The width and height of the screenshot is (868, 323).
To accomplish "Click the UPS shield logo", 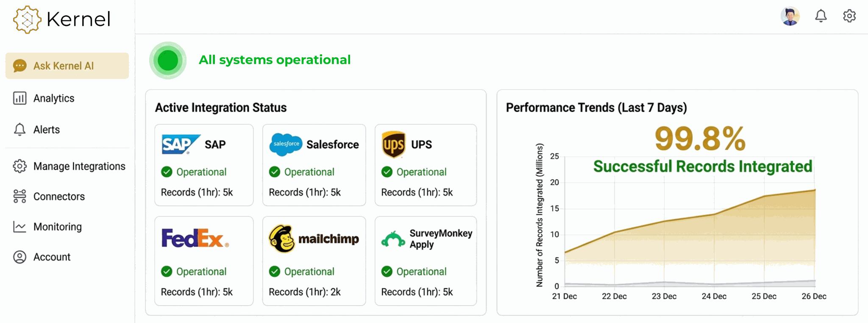I will point(394,144).
